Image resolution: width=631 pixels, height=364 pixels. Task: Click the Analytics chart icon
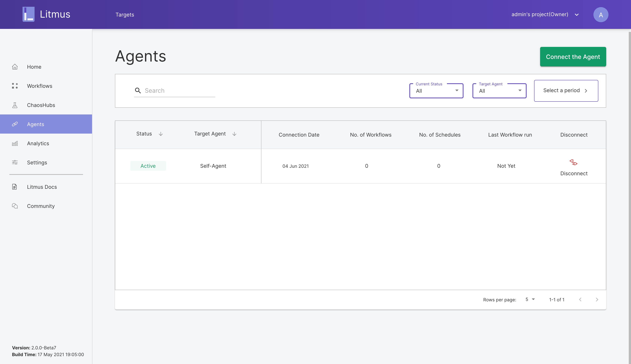click(15, 144)
